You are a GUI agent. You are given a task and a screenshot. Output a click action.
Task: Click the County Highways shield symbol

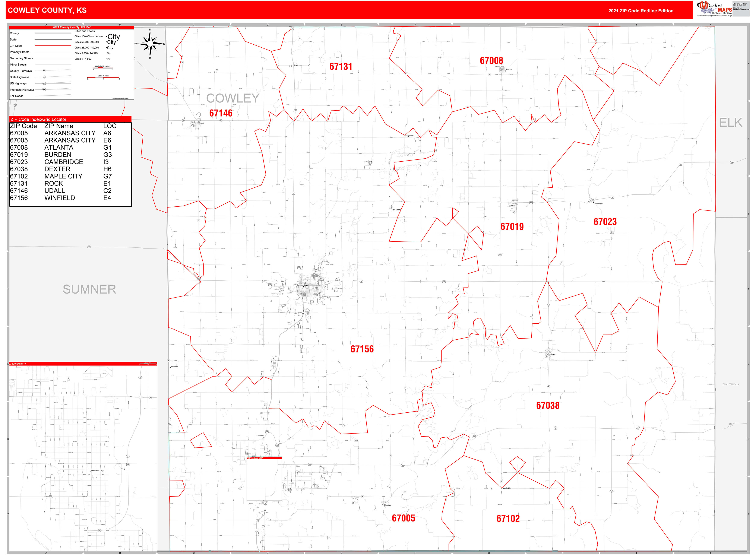coord(44,71)
